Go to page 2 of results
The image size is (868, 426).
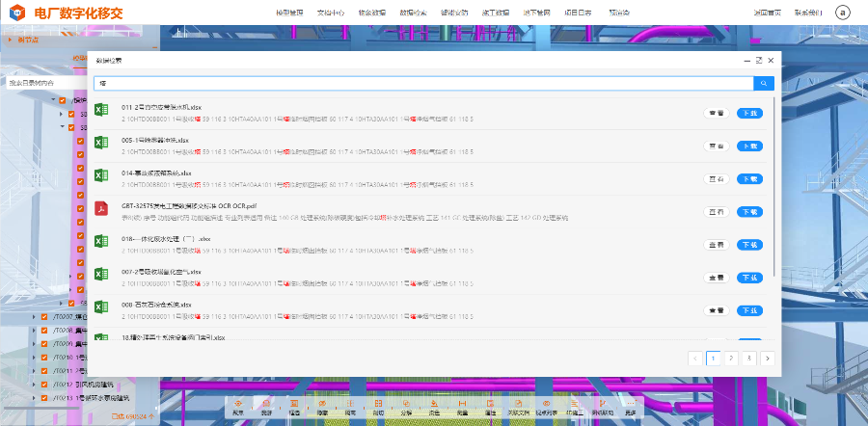click(x=731, y=358)
